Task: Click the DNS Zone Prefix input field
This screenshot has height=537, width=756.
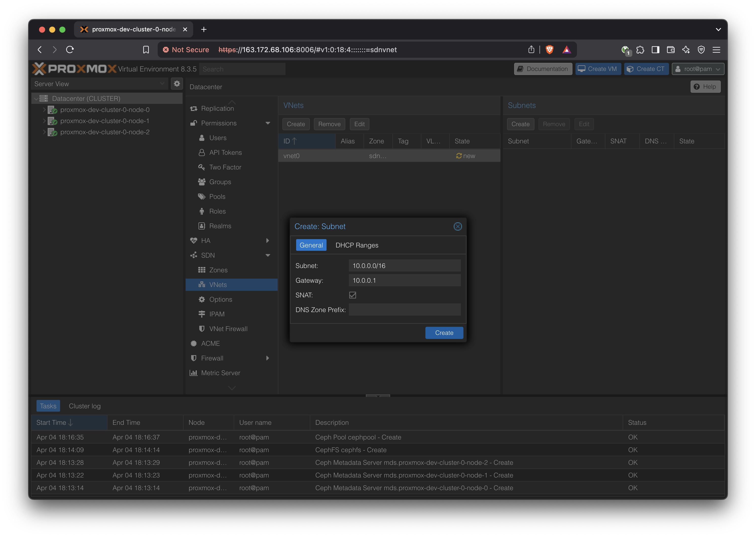Action: (404, 310)
